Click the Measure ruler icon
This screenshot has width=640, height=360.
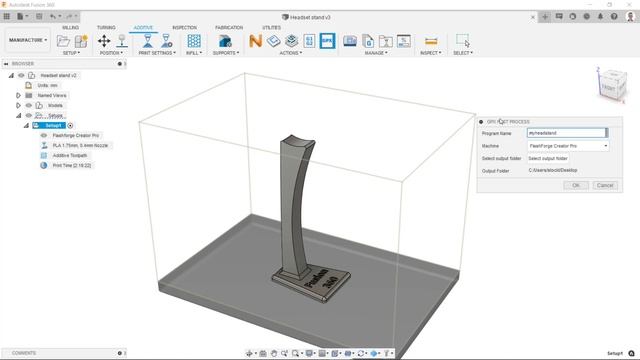pyautogui.click(x=431, y=41)
